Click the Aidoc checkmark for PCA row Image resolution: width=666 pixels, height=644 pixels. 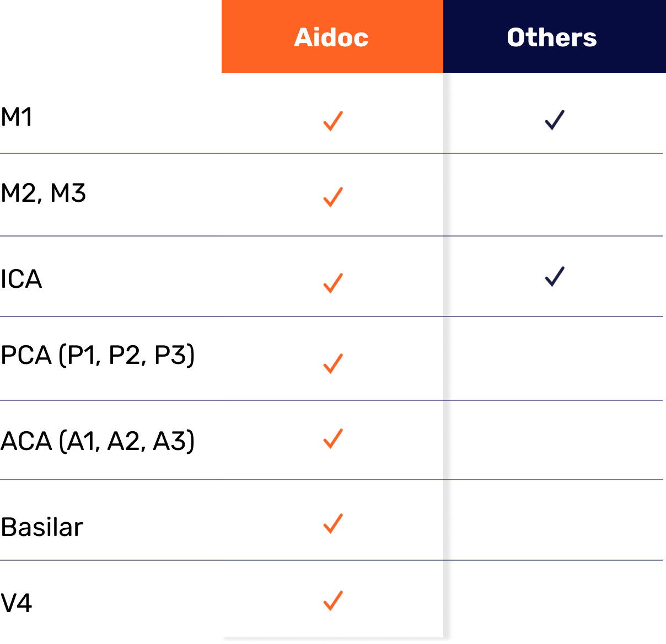click(x=333, y=363)
